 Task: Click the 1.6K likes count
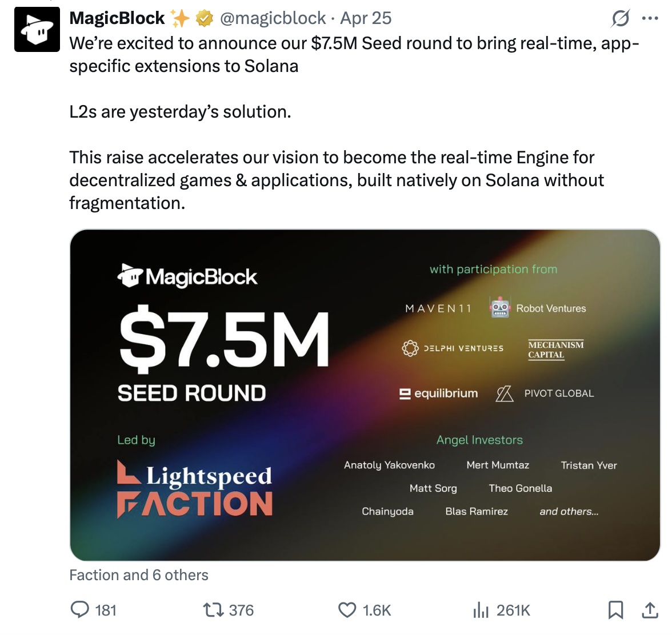377,610
